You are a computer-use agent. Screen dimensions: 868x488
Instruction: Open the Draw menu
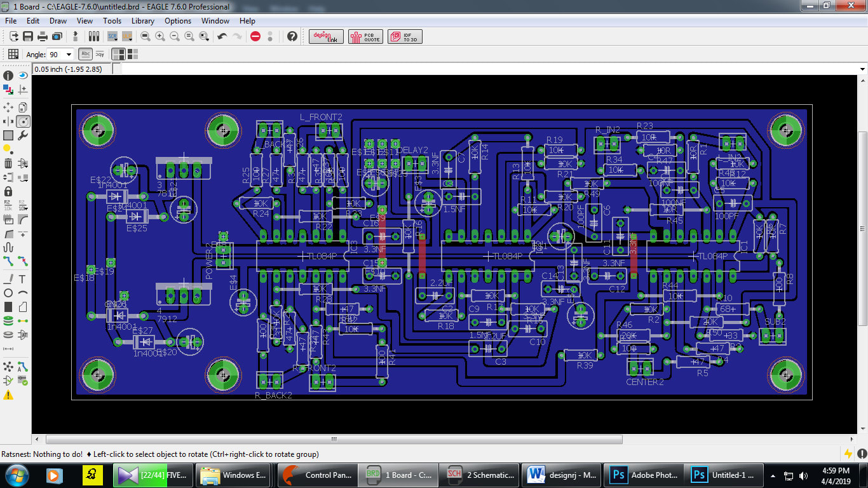click(58, 20)
